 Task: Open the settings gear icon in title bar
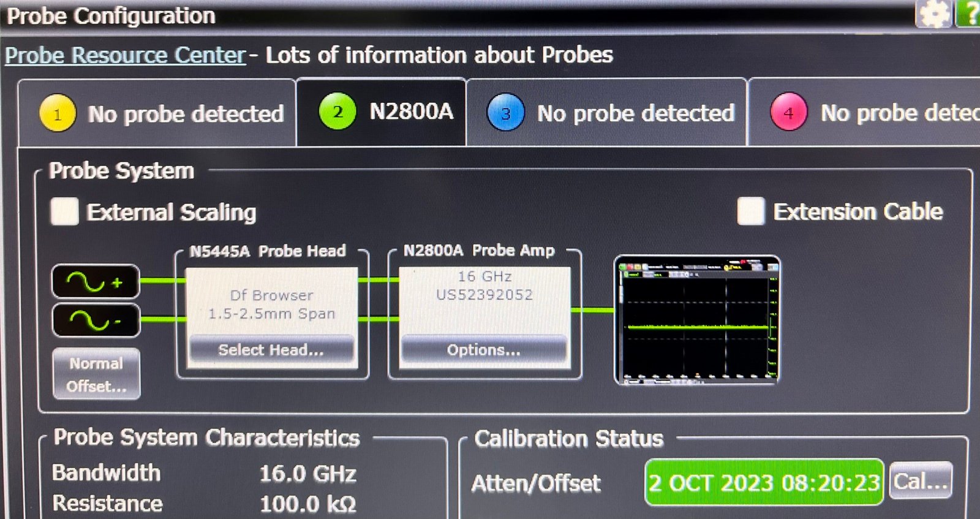tap(933, 13)
